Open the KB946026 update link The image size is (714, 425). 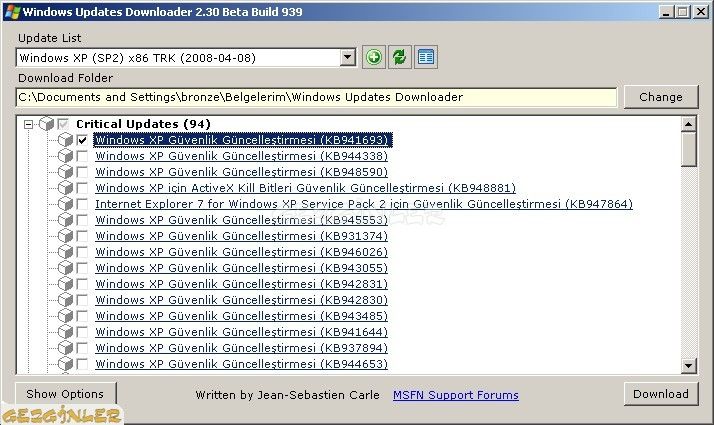click(x=242, y=251)
